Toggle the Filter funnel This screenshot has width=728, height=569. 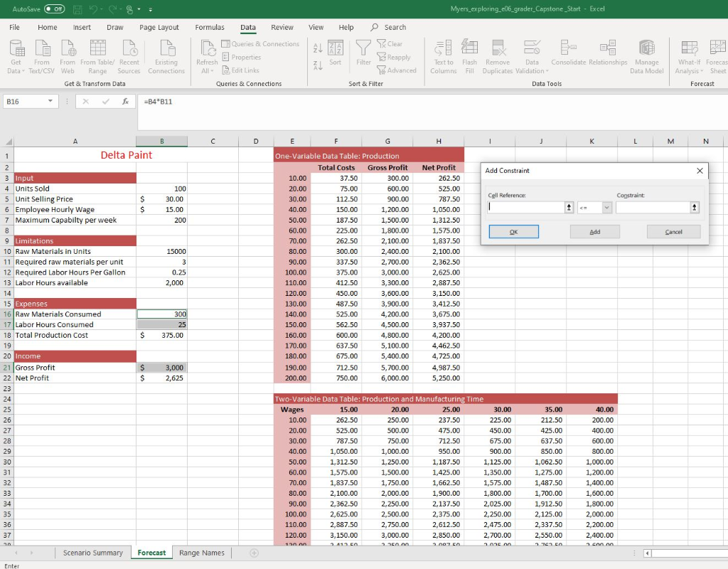click(x=363, y=53)
